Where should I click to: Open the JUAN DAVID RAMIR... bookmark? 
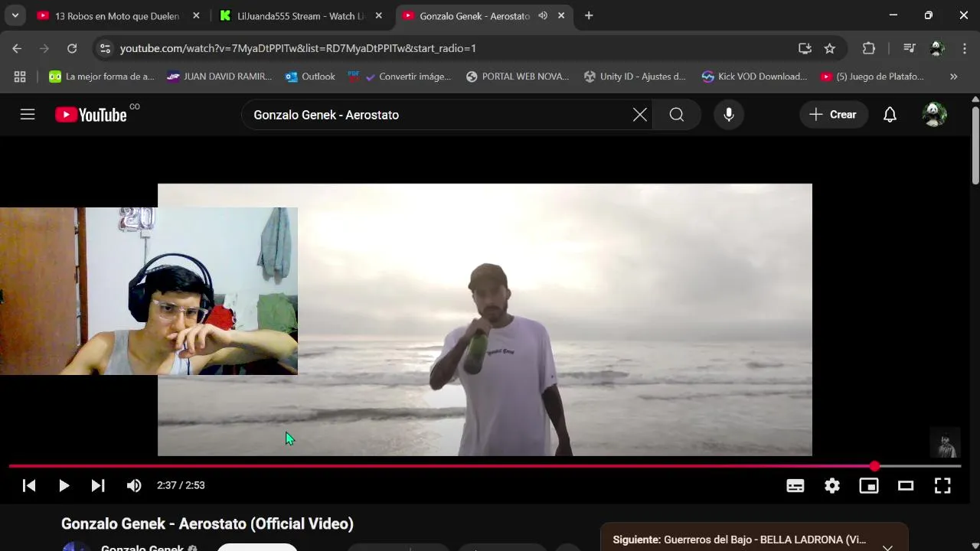click(220, 77)
